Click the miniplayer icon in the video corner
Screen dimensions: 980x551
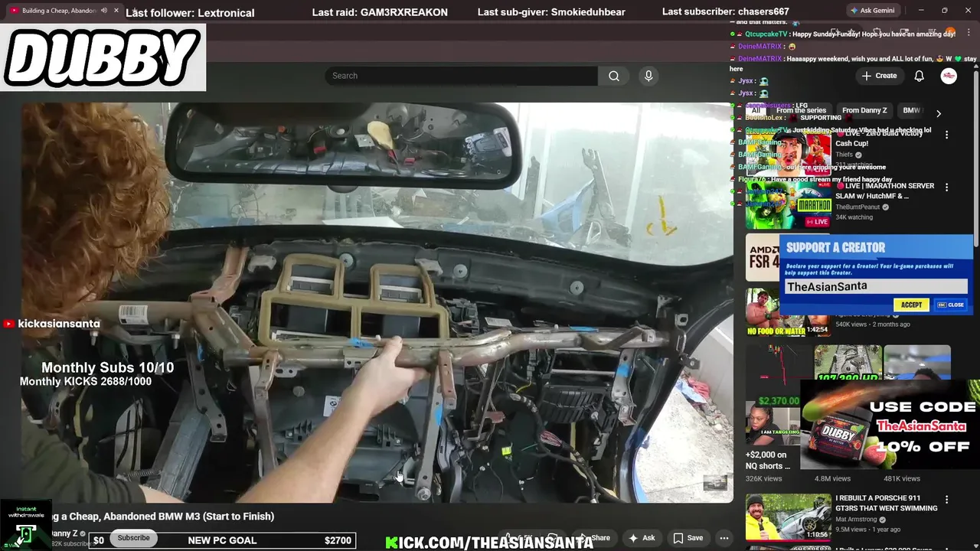pyautogui.click(x=715, y=483)
